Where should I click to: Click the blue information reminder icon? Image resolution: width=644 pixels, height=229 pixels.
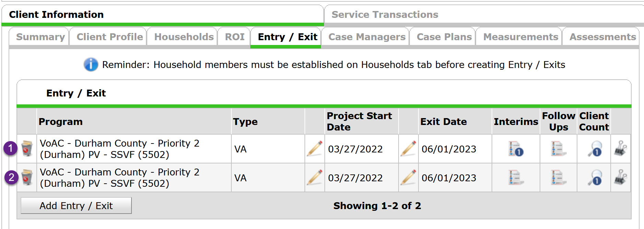pyautogui.click(x=91, y=64)
